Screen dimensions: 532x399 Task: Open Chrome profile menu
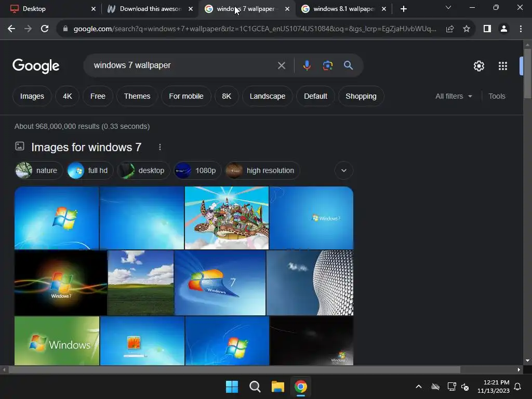point(504,29)
